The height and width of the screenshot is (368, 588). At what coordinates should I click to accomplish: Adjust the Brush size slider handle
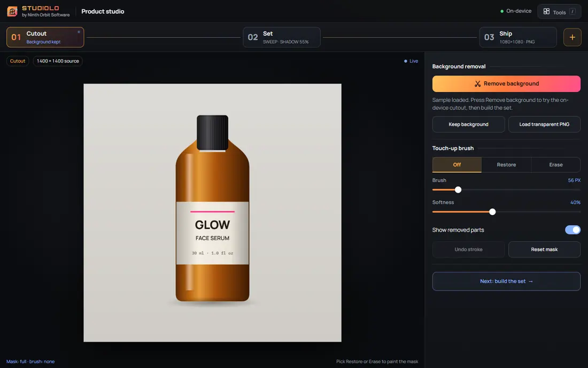pyautogui.click(x=458, y=190)
